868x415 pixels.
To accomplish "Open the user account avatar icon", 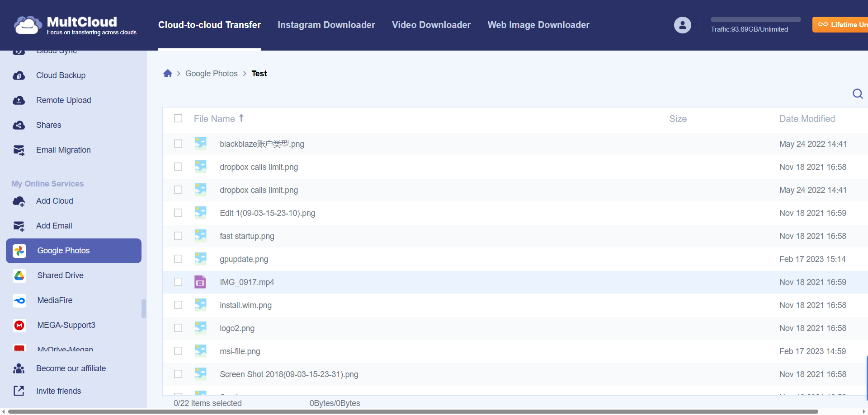I will point(682,25).
